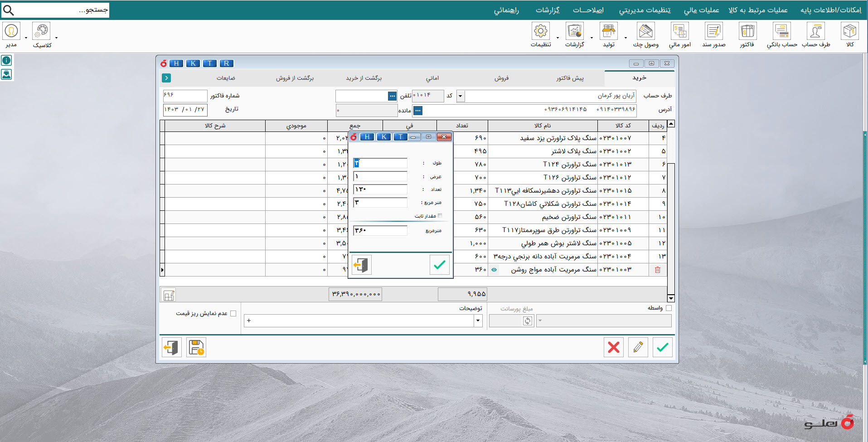The image size is (868, 442).
Task: Toggle the مقدار ثابت checkbox
Action: click(x=440, y=216)
